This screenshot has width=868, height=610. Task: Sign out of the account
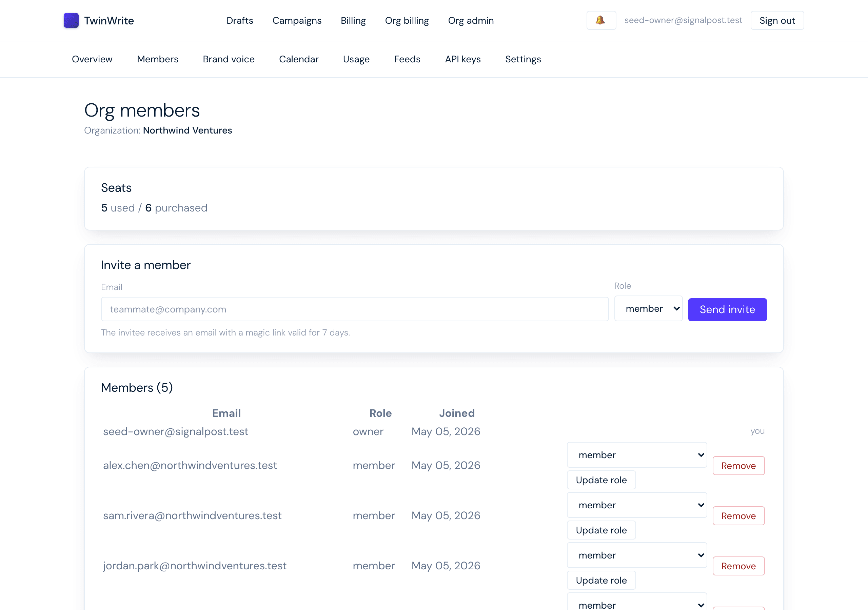(777, 20)
